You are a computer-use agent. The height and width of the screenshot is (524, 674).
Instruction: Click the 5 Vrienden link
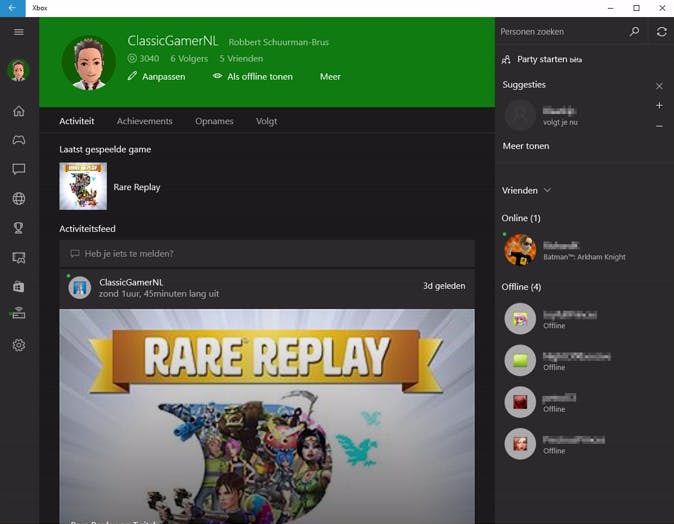tap(241, 58)
